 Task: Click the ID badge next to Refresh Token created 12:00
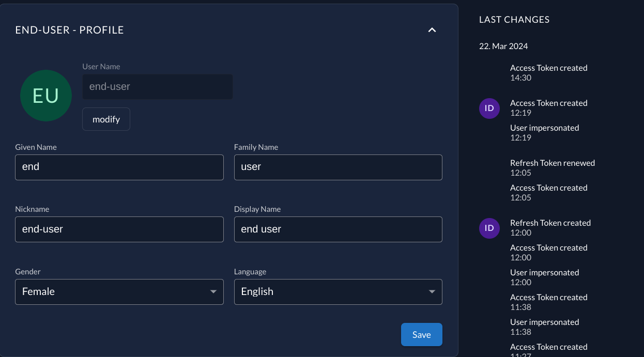(489, 228)
